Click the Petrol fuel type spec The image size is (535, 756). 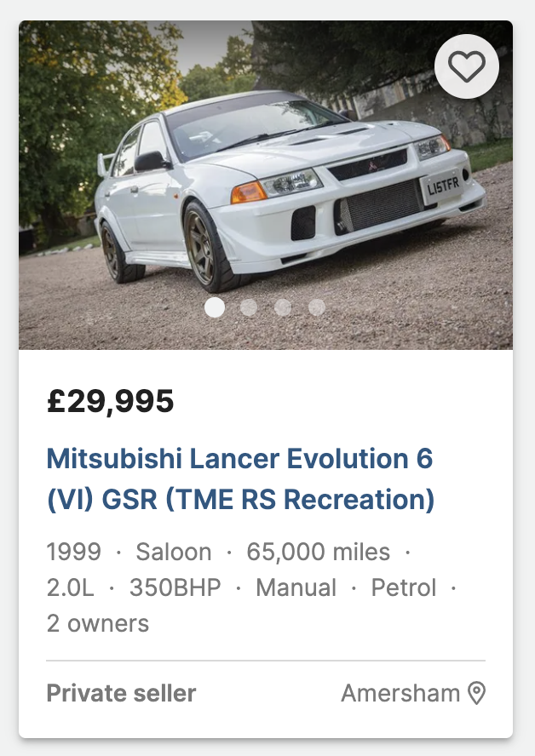(404, 587)
